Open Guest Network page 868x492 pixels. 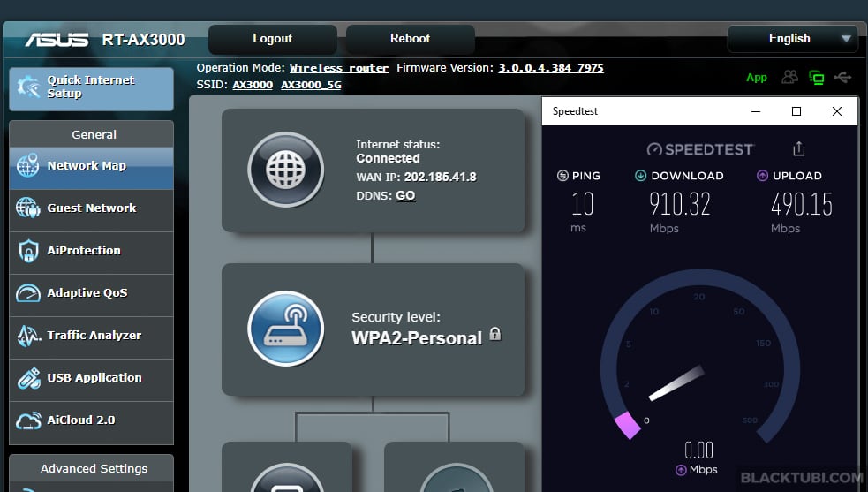91,210
